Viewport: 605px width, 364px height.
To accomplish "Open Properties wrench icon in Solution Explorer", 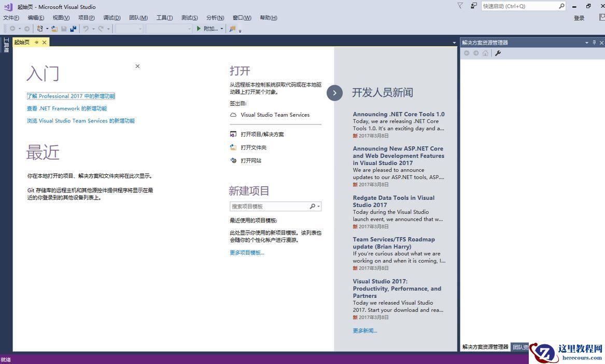I will point(498,53).
